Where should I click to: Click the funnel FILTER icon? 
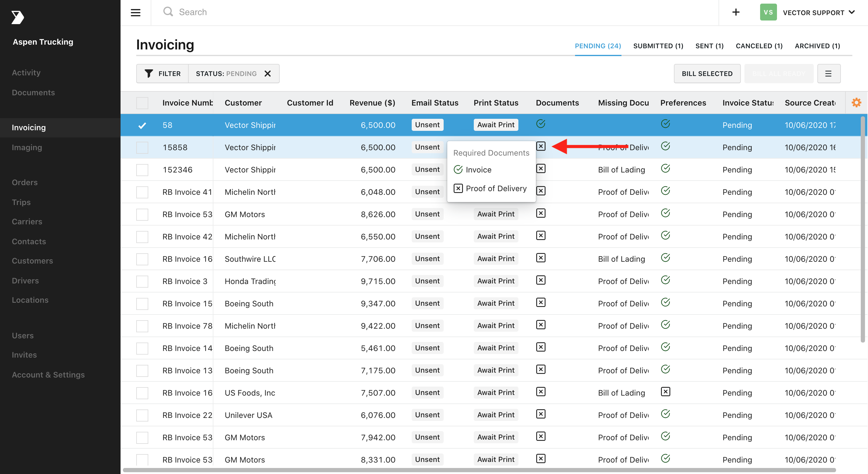[x=149, y=74]
